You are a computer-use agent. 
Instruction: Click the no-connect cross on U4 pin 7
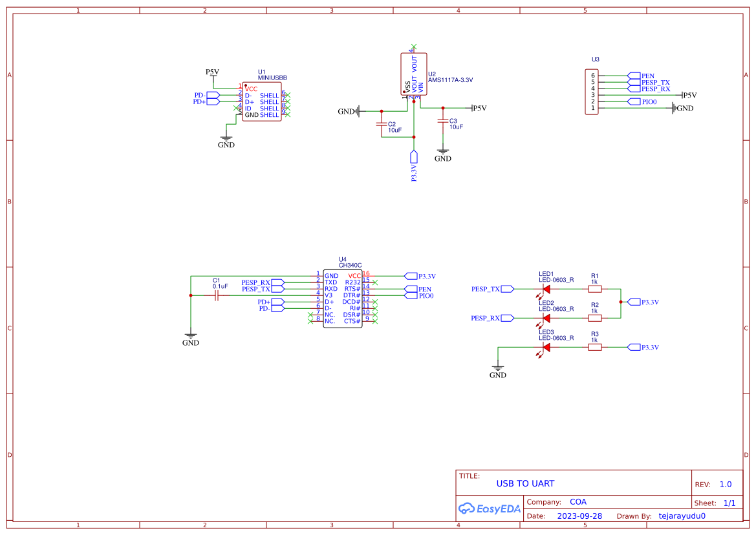point(310,315)
